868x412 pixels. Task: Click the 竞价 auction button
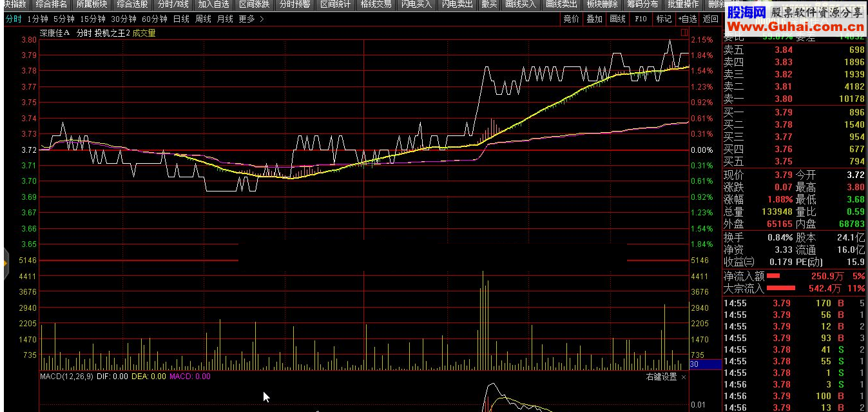coord(571,19)
